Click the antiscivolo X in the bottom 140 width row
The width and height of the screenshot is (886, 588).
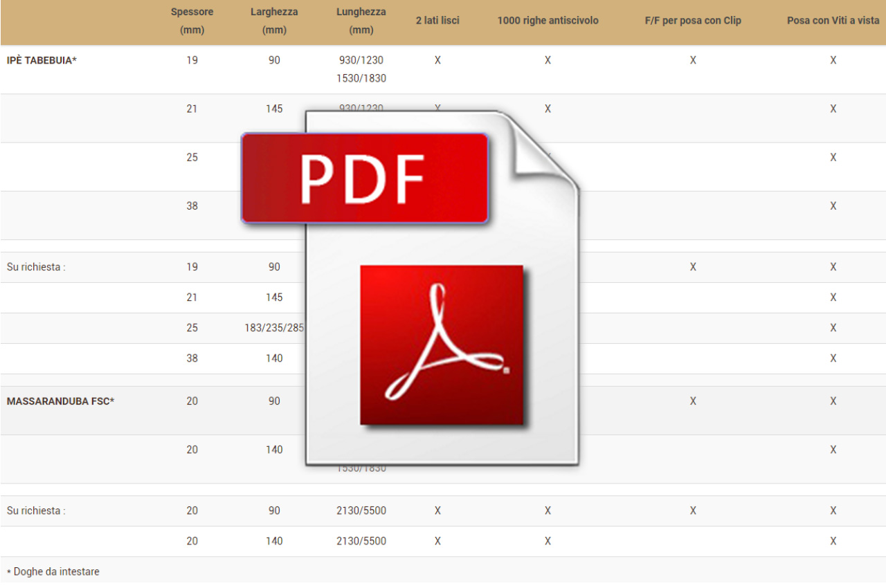click(x=548, y=541)
